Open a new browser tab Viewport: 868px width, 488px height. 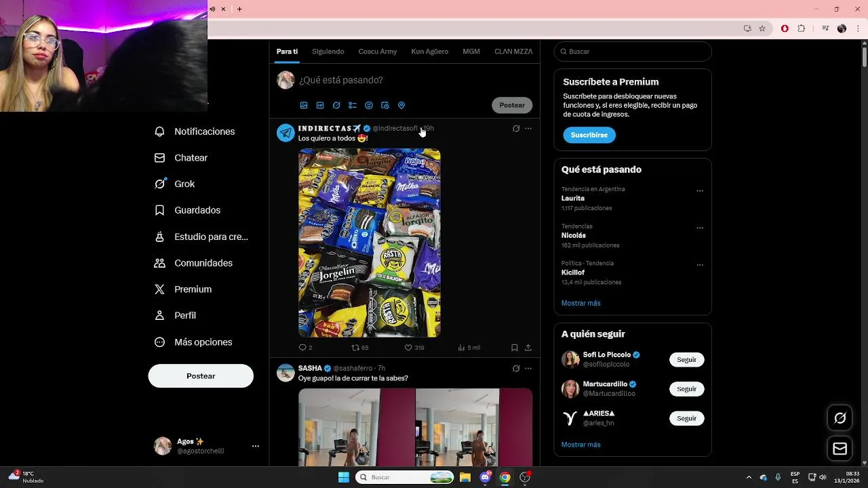239,9
